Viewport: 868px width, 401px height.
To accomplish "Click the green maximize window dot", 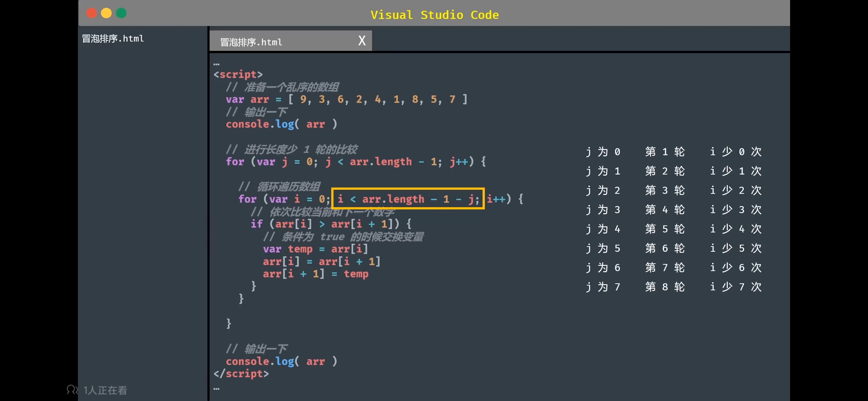I will click(x=121, y=13).
